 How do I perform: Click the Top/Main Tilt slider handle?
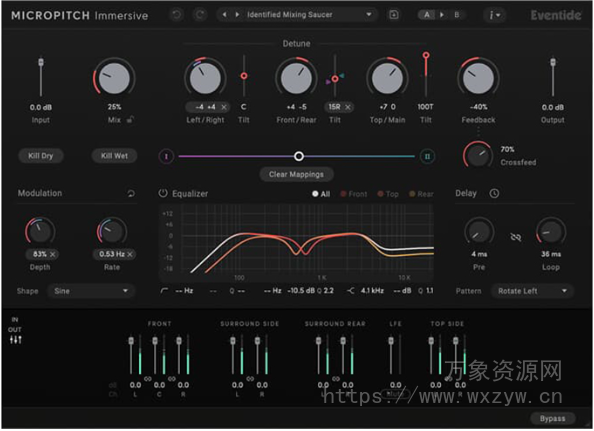click(x=426, y=56)
